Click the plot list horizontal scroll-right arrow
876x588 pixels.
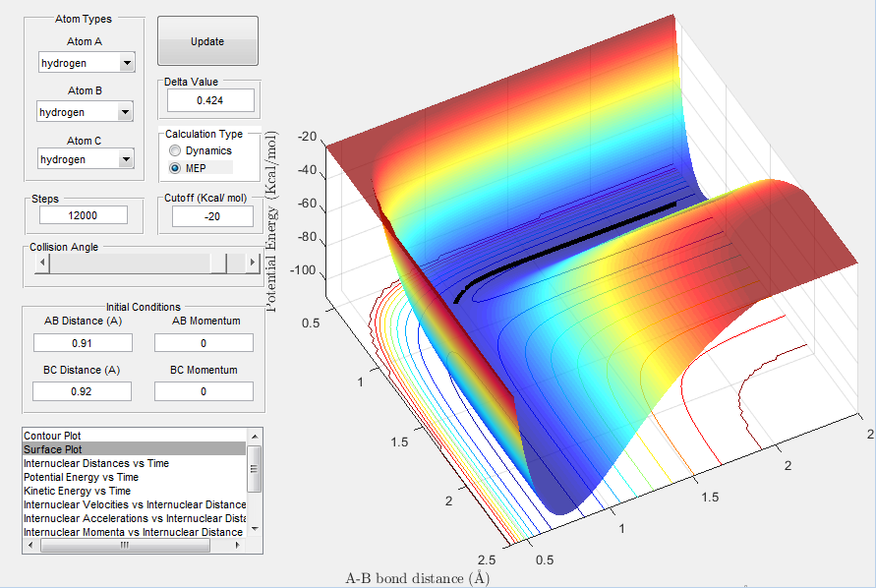[240, 545]
